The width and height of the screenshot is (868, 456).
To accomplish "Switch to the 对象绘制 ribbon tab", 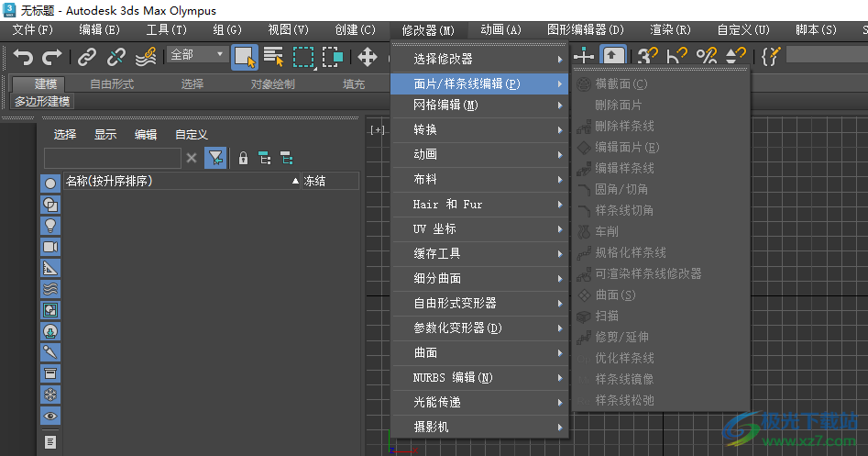I will (272, 84).
